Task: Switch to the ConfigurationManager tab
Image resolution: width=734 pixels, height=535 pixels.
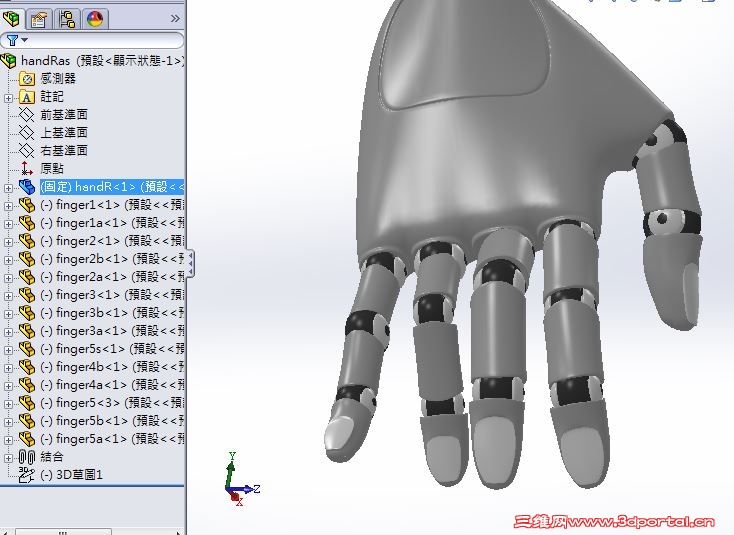Action: pyautogui.click(x=67, y=19)
